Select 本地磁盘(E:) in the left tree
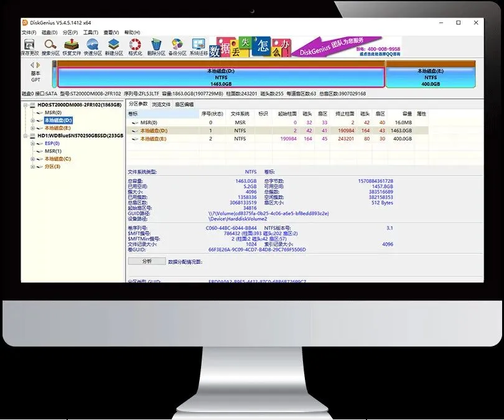 tap(57, 128)
